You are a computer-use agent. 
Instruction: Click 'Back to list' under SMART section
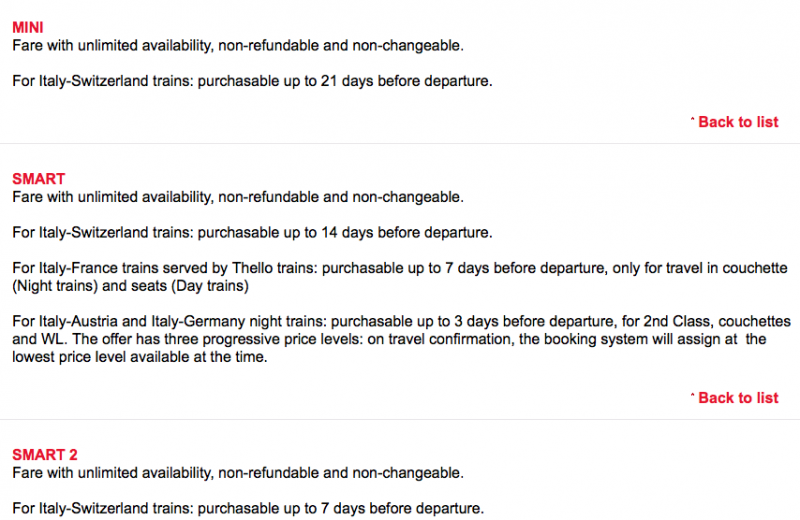point(738,398)
